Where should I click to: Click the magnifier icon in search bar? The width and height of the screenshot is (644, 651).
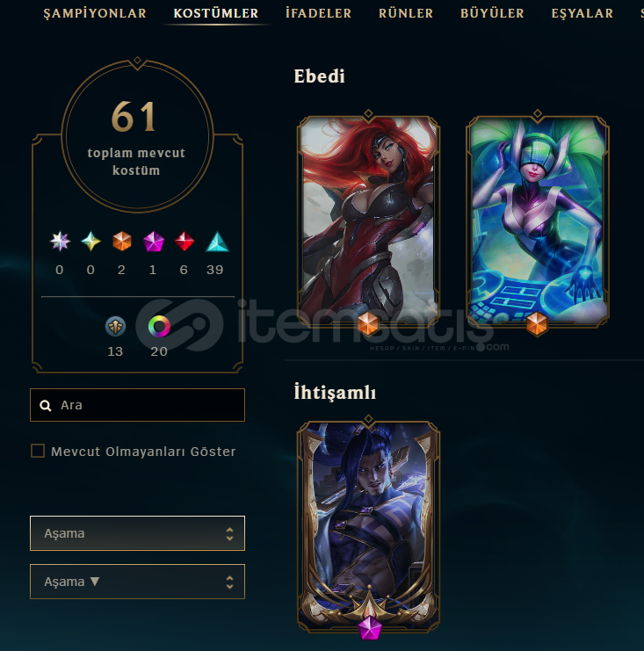point(46,406)
